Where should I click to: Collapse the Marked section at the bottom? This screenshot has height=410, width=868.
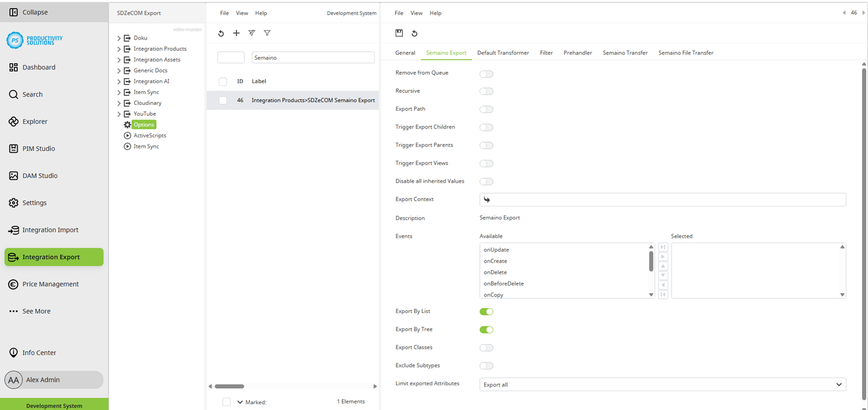tap(240, 401)
